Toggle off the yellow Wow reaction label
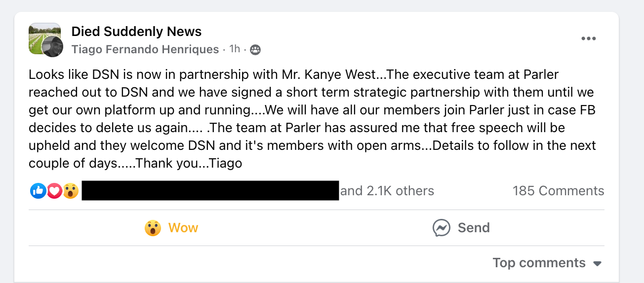The image size is (644, 283). (183, 228)
